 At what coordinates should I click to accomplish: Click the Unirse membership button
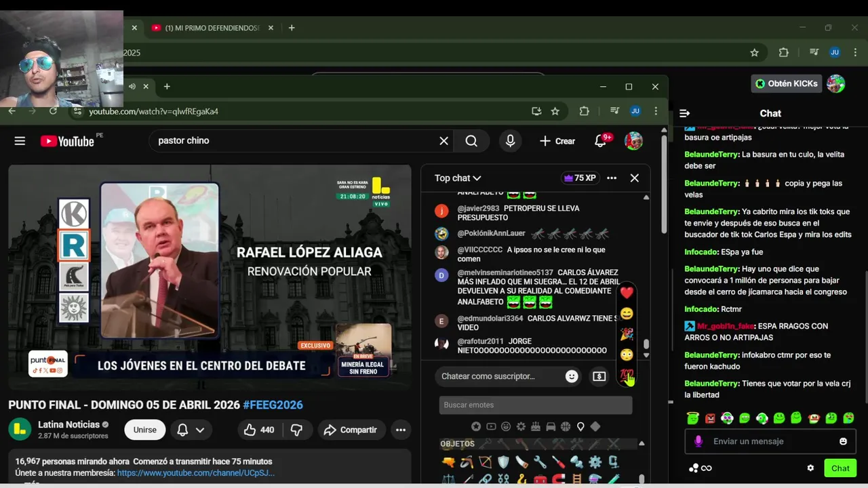point(144,430)
